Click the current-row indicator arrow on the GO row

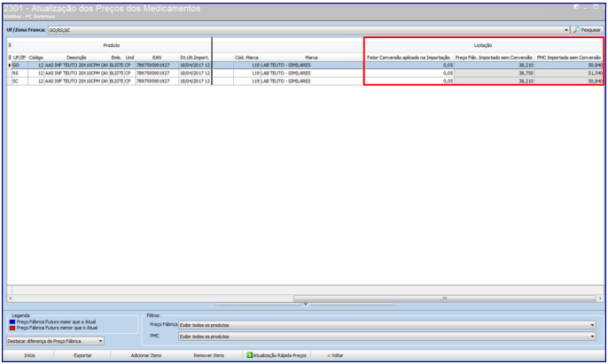pos(10,66)
